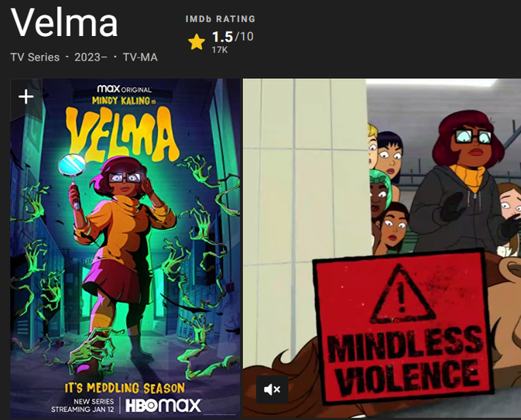The width and height of the screenshot is (521, 420).
Task: Add Velma to watchlist using the plus icon
Action: coord(26,97)
